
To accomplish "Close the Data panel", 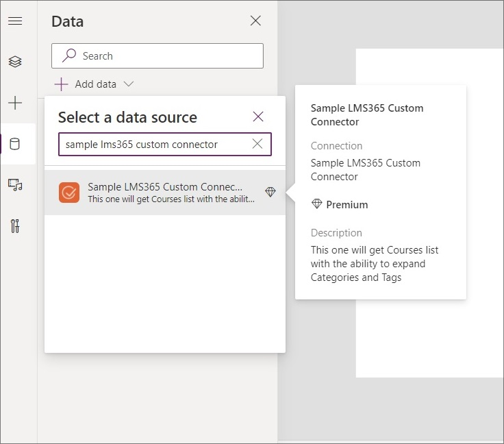I will coord(255,21).
